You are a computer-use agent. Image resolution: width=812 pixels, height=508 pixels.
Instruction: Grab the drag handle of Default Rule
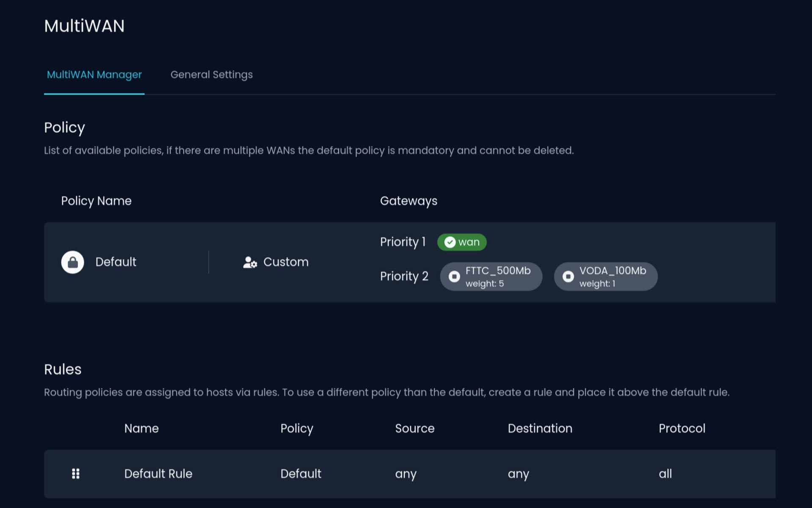(x=76, y=474)
